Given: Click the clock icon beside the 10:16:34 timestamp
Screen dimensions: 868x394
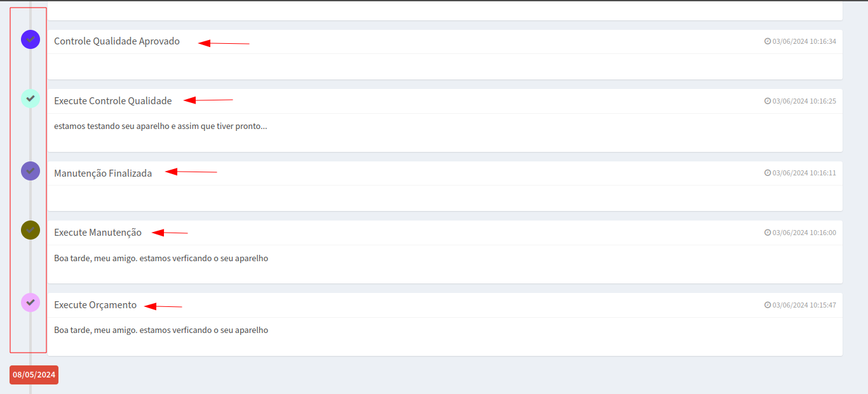Looking at the screenshot, I should tap(768, 41).
